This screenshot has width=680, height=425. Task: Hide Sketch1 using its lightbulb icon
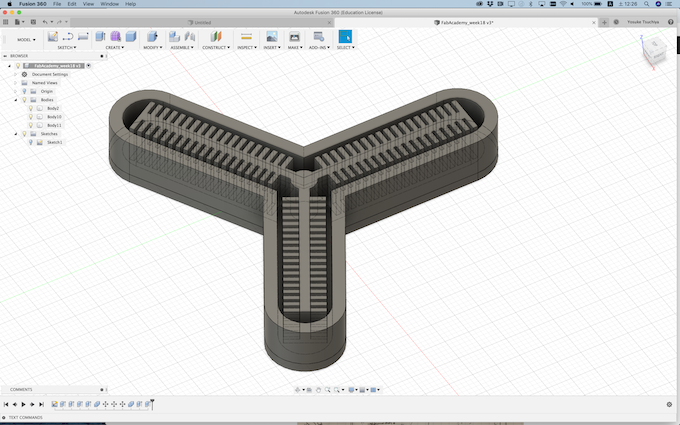pyautogui.click(x=30, y=142)
